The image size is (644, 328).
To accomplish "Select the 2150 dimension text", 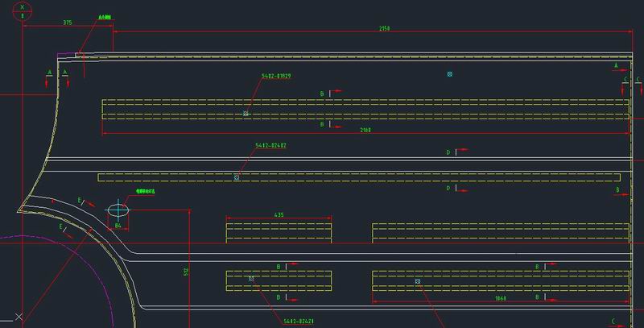I will coord(384,28).
